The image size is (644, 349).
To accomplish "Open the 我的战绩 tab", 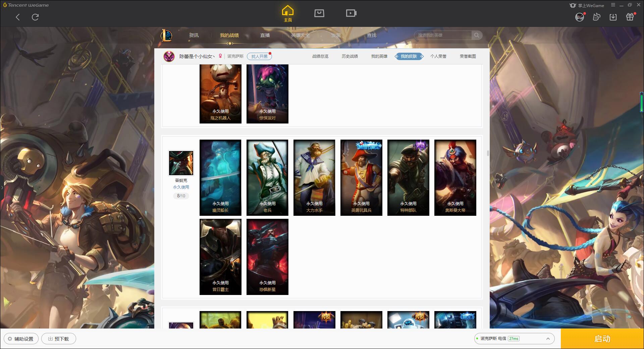I will coord(229,35).
